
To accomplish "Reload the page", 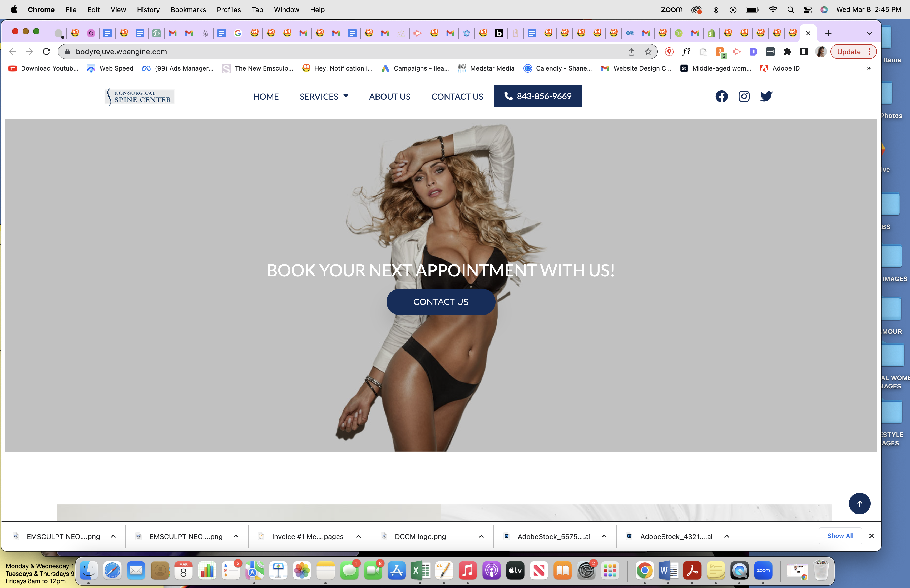I will click(47, 52).
